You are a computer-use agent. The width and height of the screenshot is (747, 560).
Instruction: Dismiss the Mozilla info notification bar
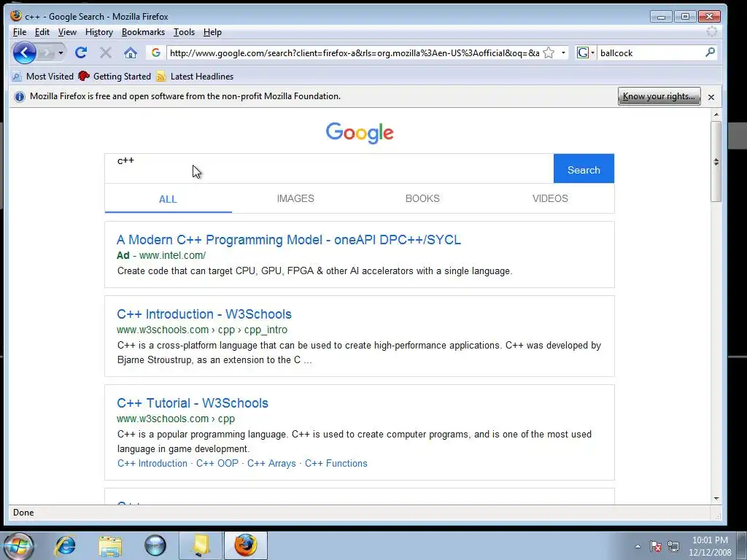point(711,97)
